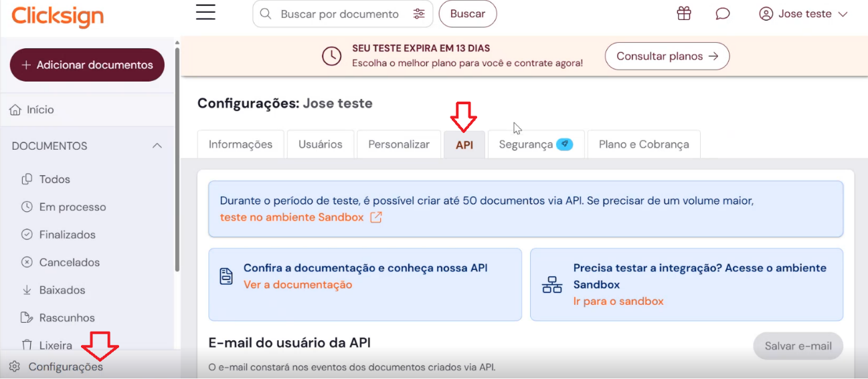Click Configurações: Jose teste heading

[285, 103]
